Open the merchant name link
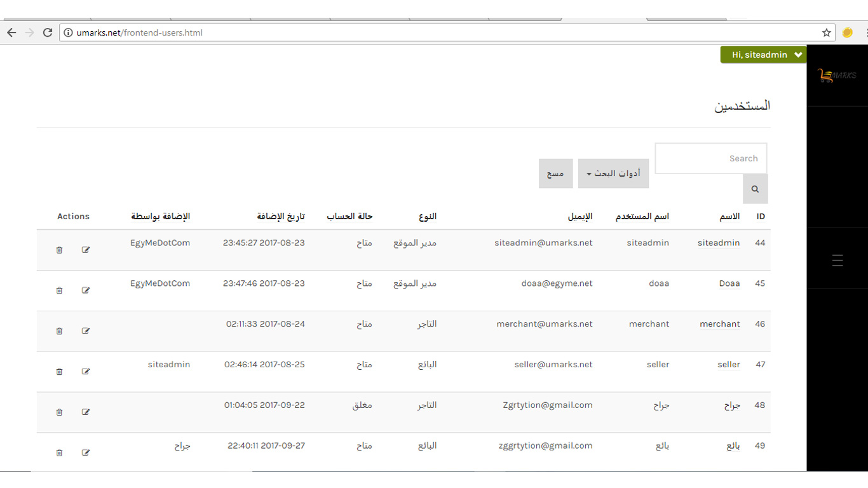The width and height of the screenshot is (868, 488). [720, 324]
